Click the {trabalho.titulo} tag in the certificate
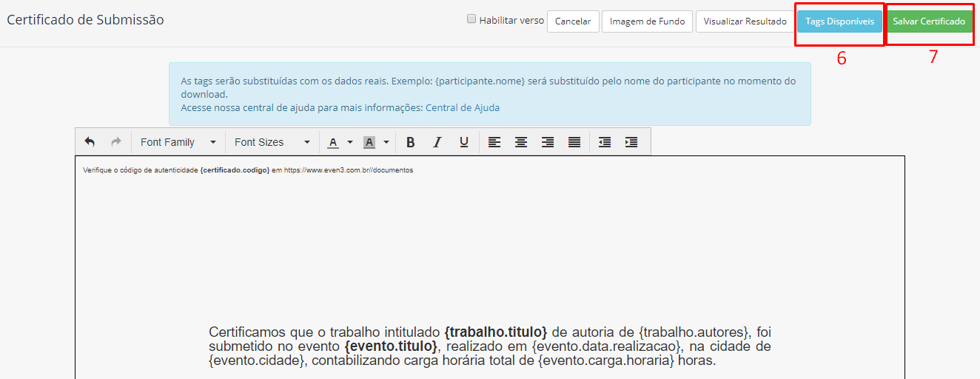The height and width of the screenshot is (379, 980). 496,332
